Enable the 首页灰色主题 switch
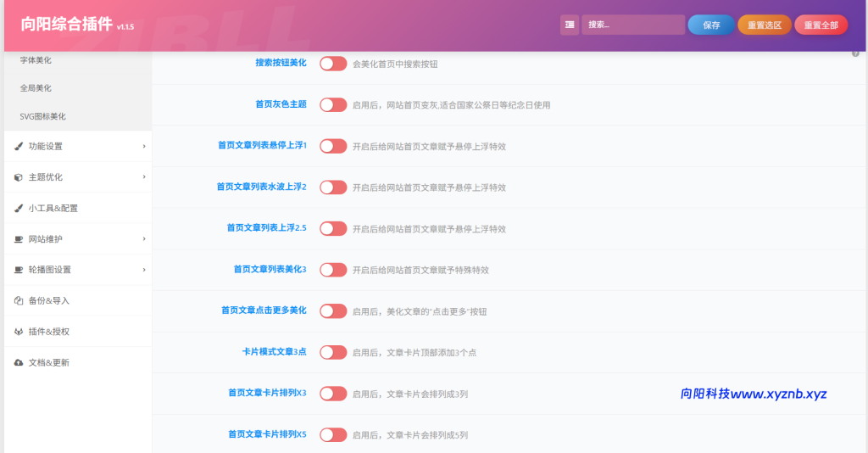The height and width of the screenshot is (453, 868). tap(333, 104)
